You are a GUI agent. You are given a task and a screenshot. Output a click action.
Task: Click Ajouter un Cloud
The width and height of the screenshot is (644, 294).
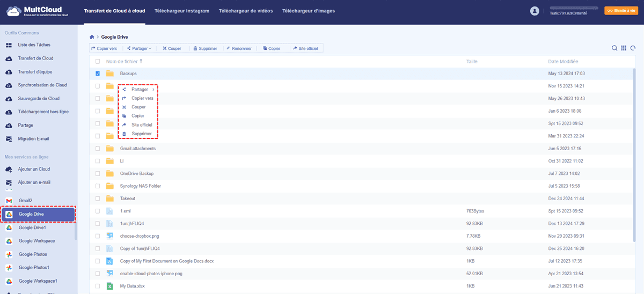click(34, 169)
